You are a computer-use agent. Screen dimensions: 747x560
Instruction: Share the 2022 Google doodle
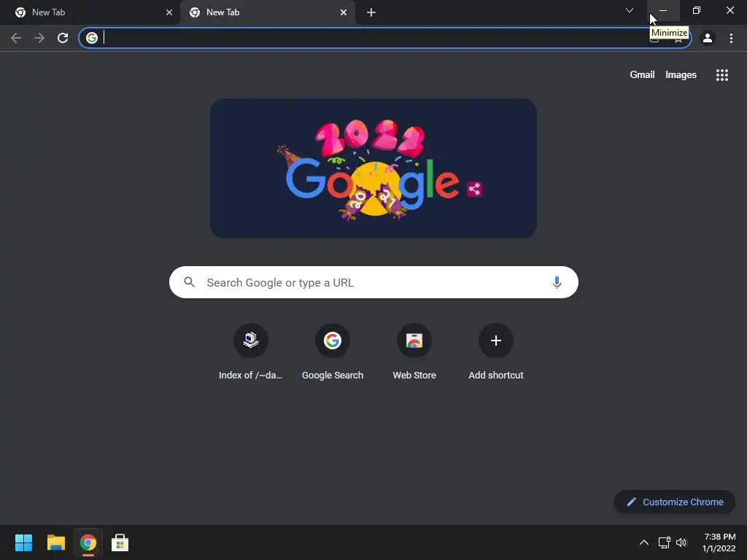pyautogui.click(x=474, y=189)
